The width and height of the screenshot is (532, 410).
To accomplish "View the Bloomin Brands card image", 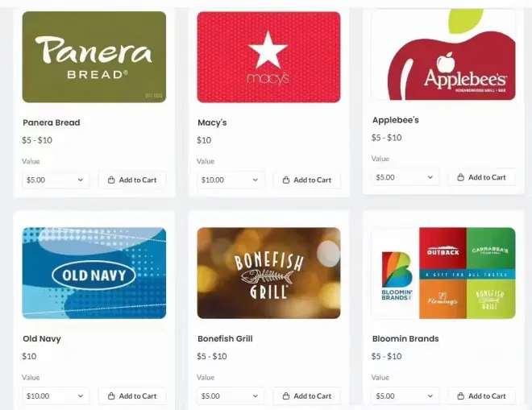I will (443, 273).
